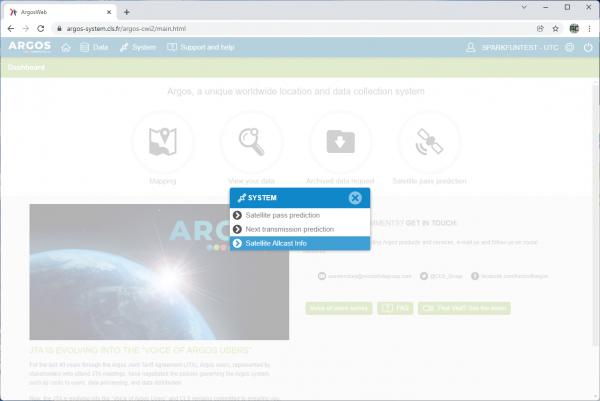Click the View your data label

(x=251, y=181)
